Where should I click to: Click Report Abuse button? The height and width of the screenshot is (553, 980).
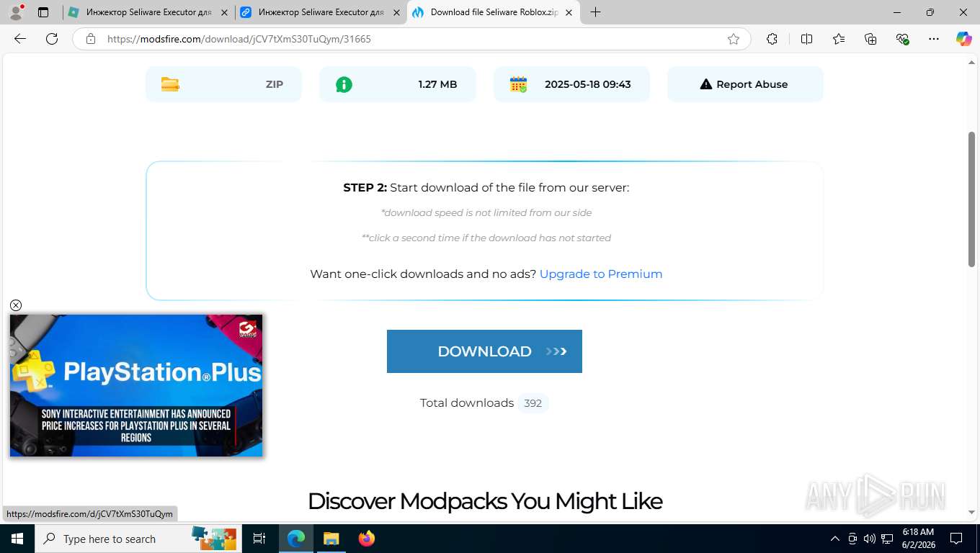tap(745, 84)
